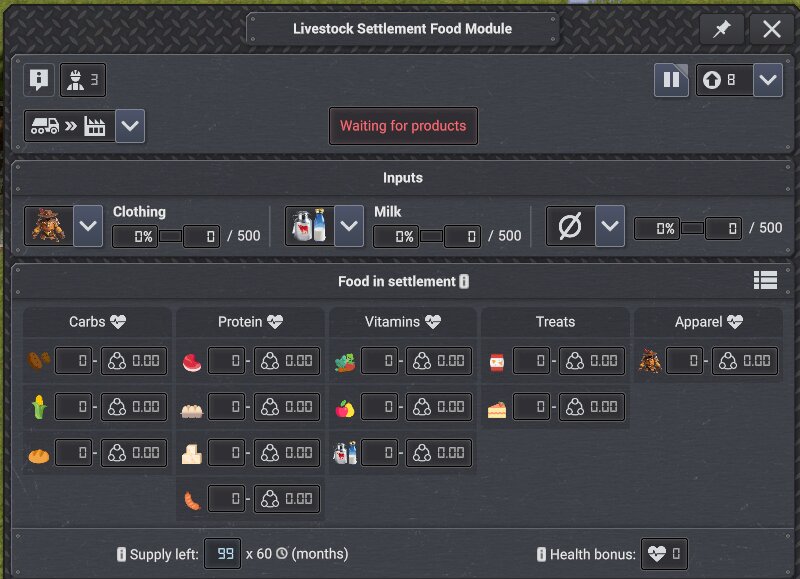Click the Clothing input product icon

[48, 225]
